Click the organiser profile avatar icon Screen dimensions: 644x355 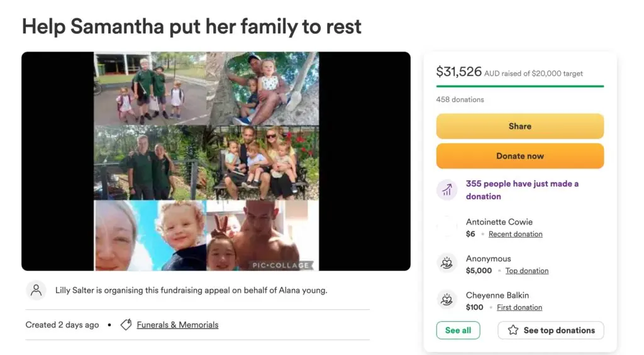tap(36, 290)
